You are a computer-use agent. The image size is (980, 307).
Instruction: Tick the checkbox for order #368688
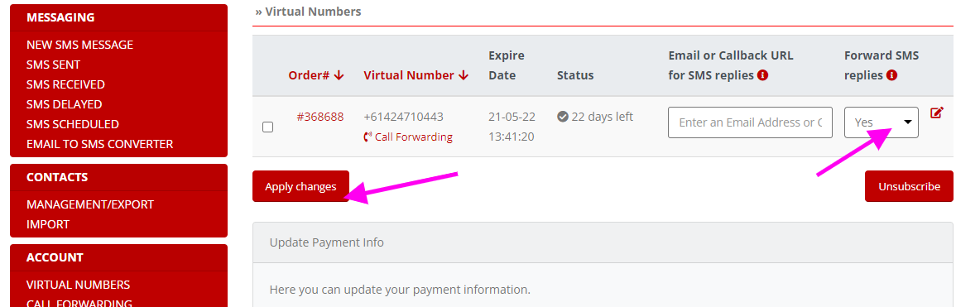pyautogui.click(x=267, y=127)
